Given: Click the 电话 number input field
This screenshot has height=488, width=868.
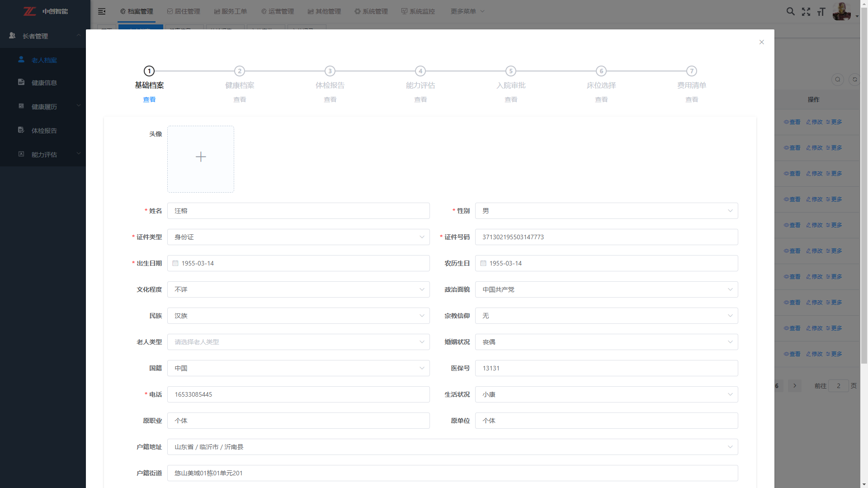Looking at the screenshot, I should click(298, 394).
